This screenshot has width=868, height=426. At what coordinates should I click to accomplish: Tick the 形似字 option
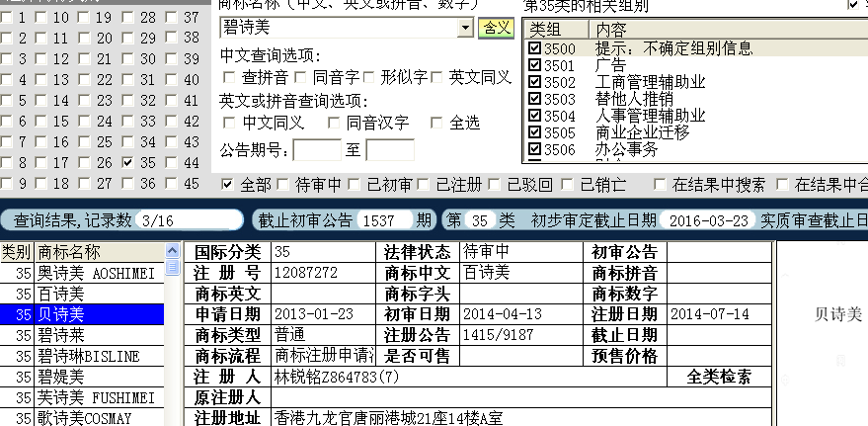[x=368, y=77]
